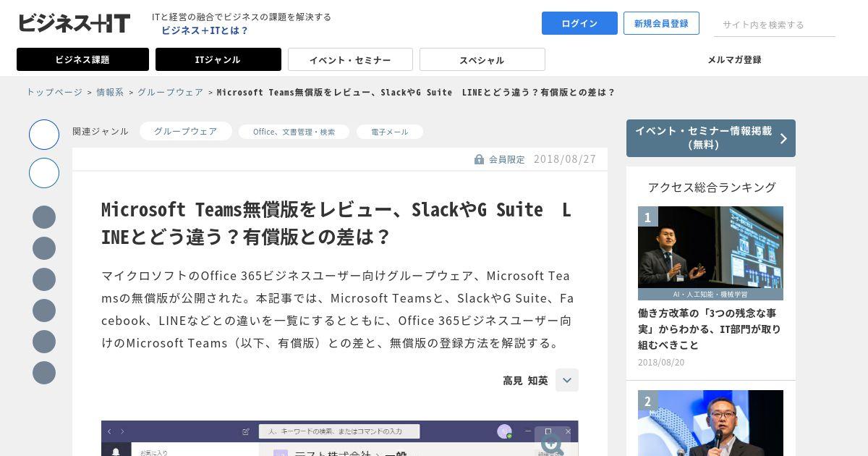
Task: Open the Microsoft Teams screenshot image
Action: pos(339,438)
